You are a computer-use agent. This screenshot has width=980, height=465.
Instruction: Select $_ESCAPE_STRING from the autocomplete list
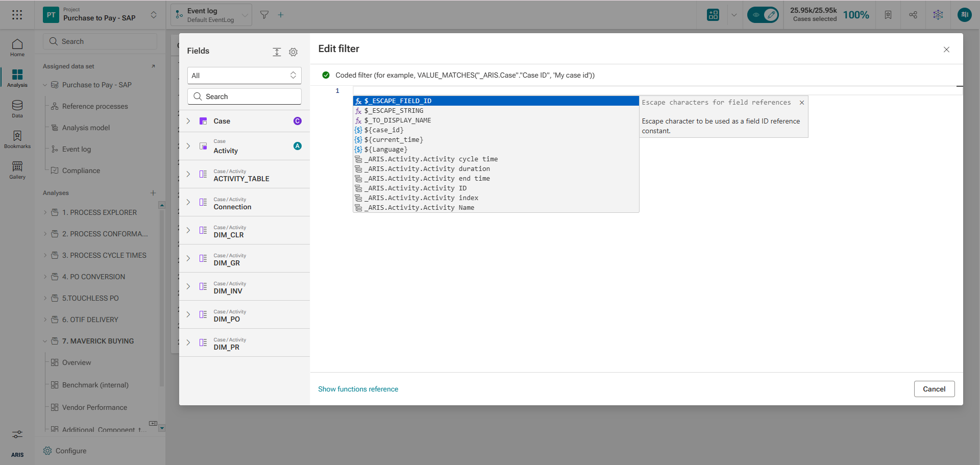click(x=394, y=111)
